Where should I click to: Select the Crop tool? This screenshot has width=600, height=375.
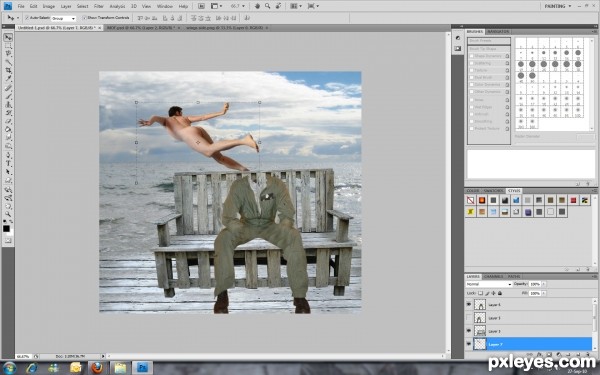tap(8, 70)
